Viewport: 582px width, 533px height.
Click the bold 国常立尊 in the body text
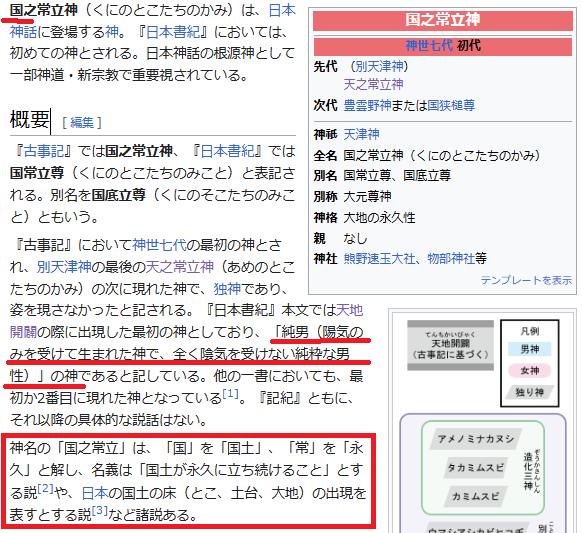click(37, 173)
